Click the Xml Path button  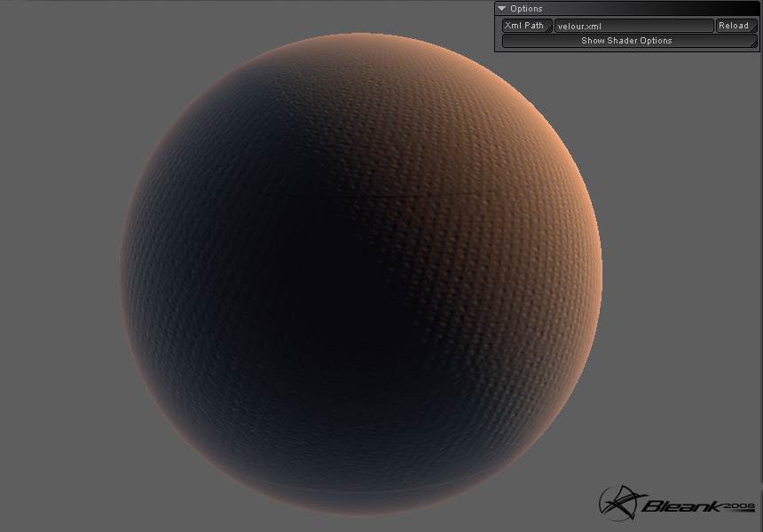pos(527,26)
